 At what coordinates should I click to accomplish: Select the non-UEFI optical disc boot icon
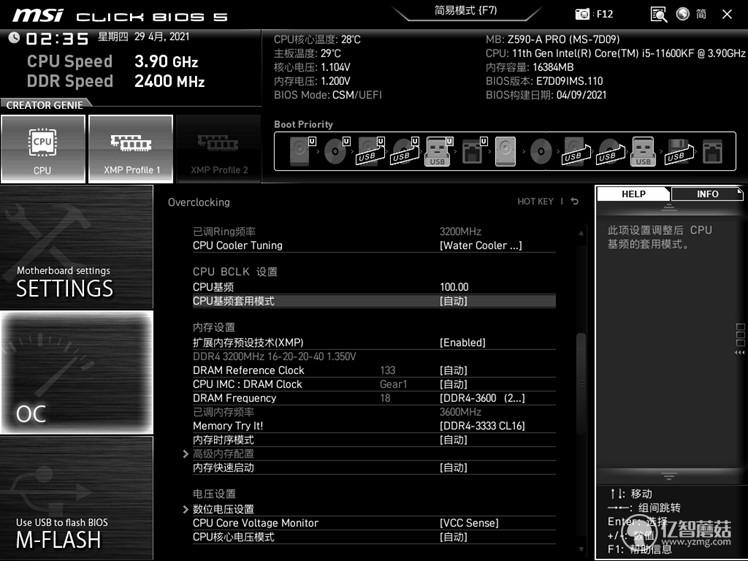tap(541, 151)
